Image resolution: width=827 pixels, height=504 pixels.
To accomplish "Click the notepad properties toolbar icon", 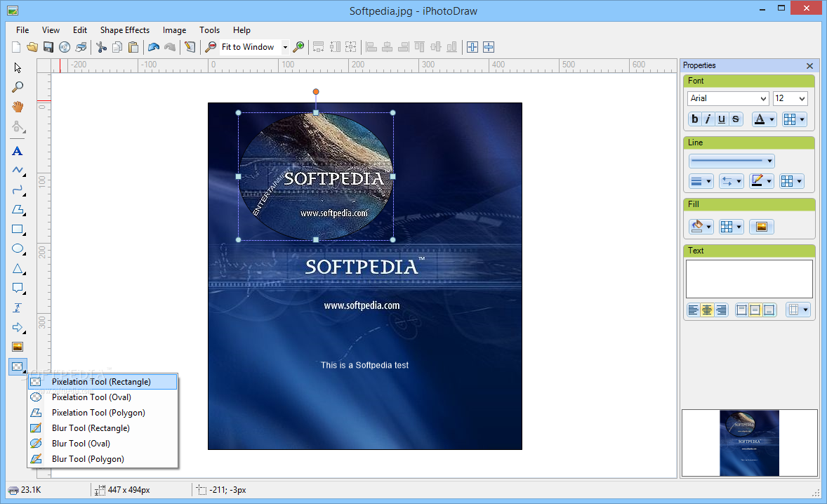I will click(190, 47).
